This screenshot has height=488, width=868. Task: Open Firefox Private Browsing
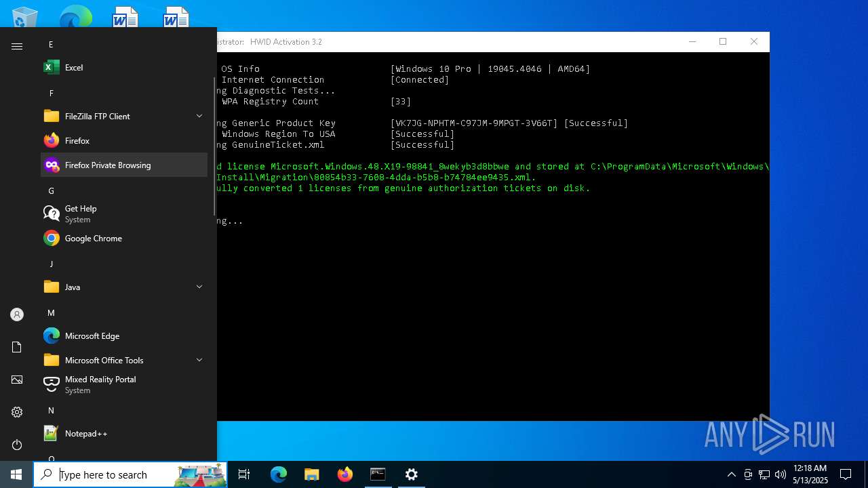pyautogui.click(x=124, y=165)
